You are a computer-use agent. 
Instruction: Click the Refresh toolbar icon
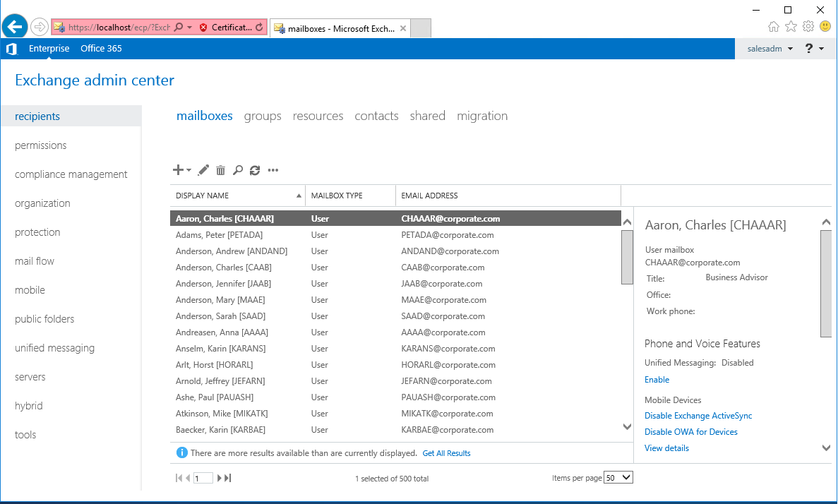coord(255,170)
